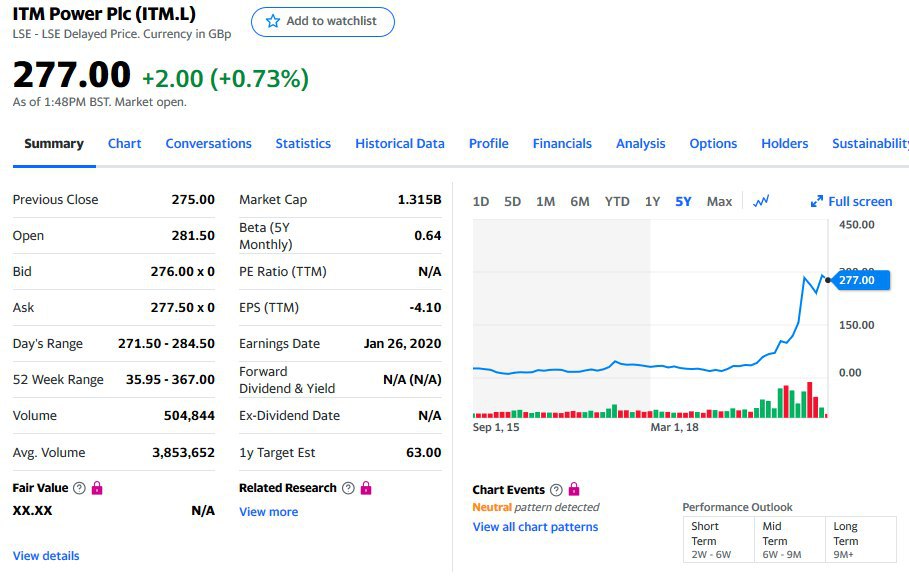The image size is (909, 578).
Task: Open the Sustainability tab
Action: pos(870,144)
